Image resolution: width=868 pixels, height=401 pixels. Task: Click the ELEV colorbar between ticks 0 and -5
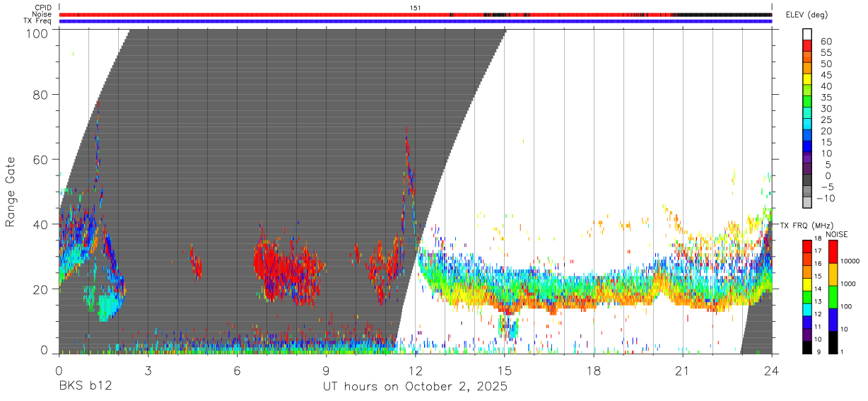click(x=807, y=181)
